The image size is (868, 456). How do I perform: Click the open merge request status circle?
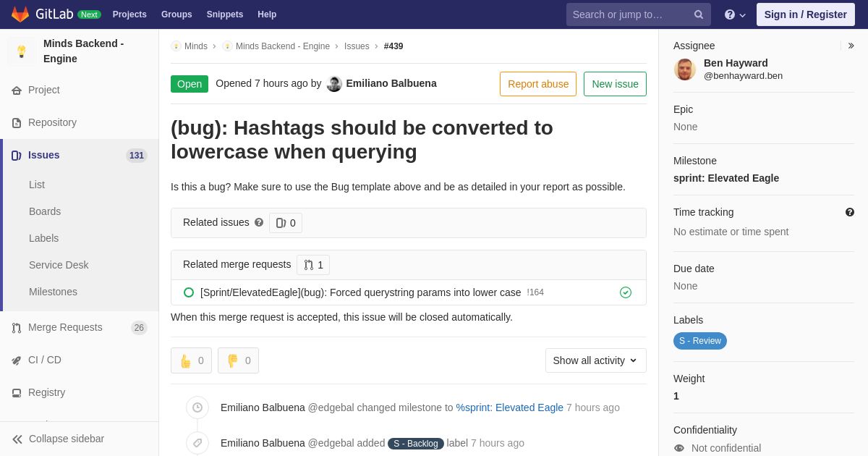pyautogui.click(x=189, y=292)
